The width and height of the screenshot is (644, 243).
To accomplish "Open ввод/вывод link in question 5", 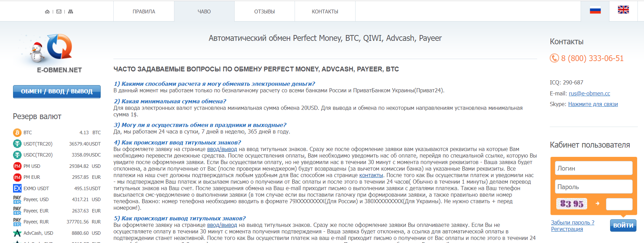I will 222,225.
